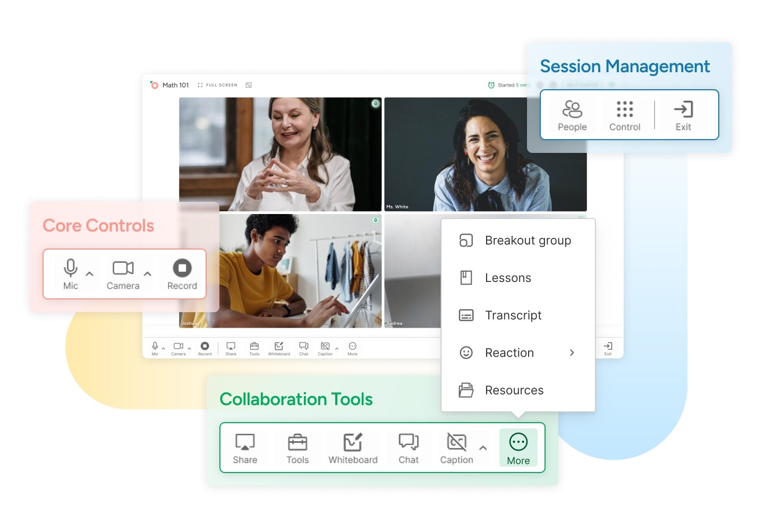Click the Math 101 class title
The width and height of the screenshot is (765, 532).
click(x=176, y=85)
